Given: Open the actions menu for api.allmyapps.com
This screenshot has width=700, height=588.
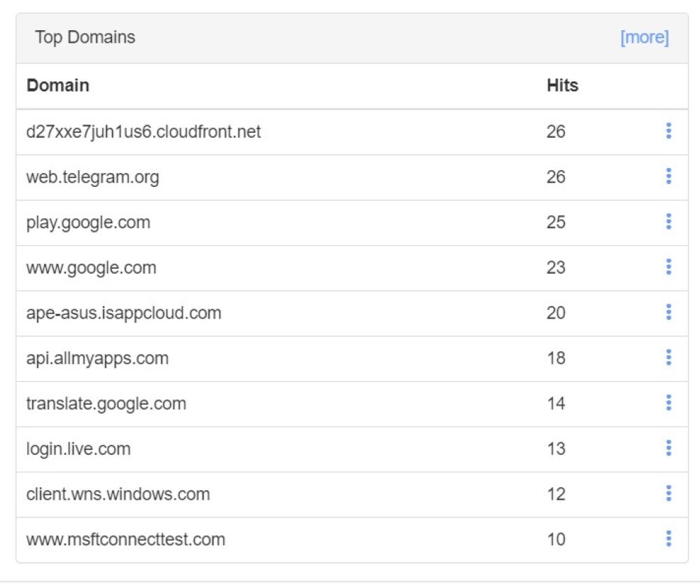Looking at the screenshot, I should 668,358.
